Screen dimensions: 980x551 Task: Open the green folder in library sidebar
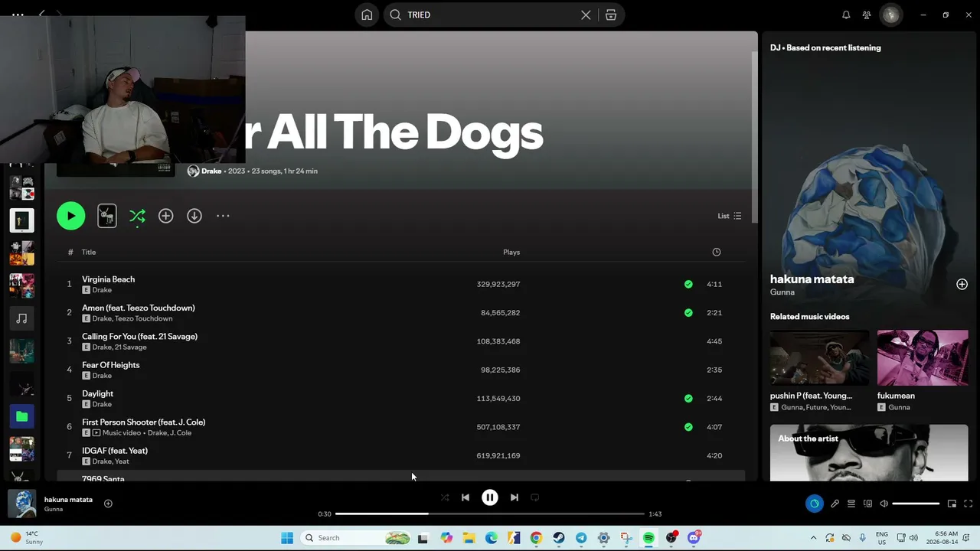pos(21,416)
